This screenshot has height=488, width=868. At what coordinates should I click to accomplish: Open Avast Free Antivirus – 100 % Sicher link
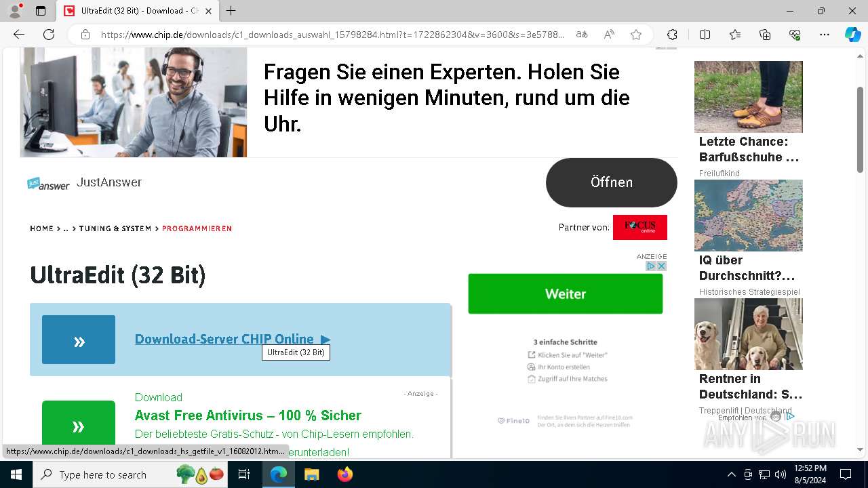(248, 415)
